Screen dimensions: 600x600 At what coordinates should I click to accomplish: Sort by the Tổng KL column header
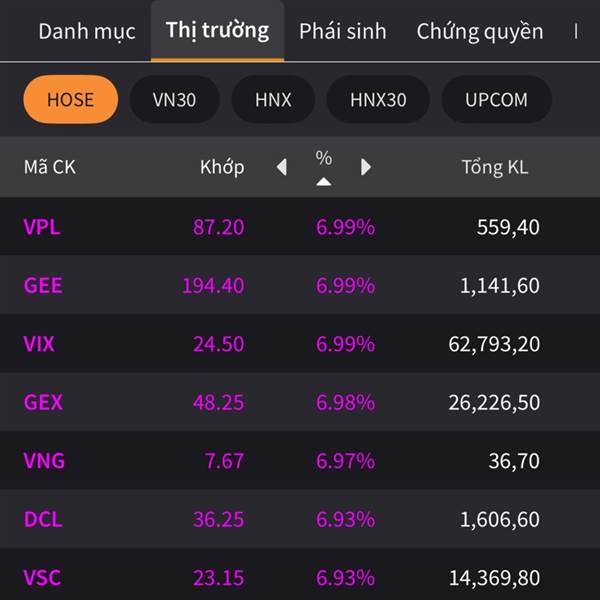tap(494, 167)
